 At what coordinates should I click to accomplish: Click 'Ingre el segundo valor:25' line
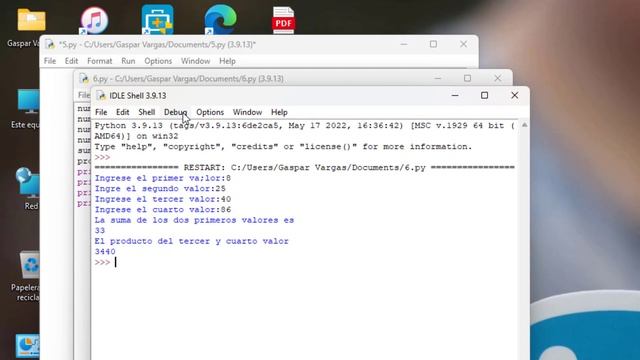pyautogui.click(x=160, y=189)
